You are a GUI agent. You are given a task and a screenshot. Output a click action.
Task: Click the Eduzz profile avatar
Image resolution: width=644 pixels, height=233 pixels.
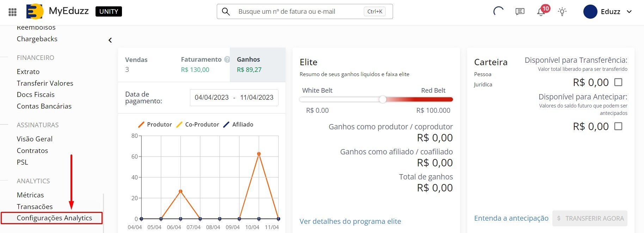coord(590,12)
